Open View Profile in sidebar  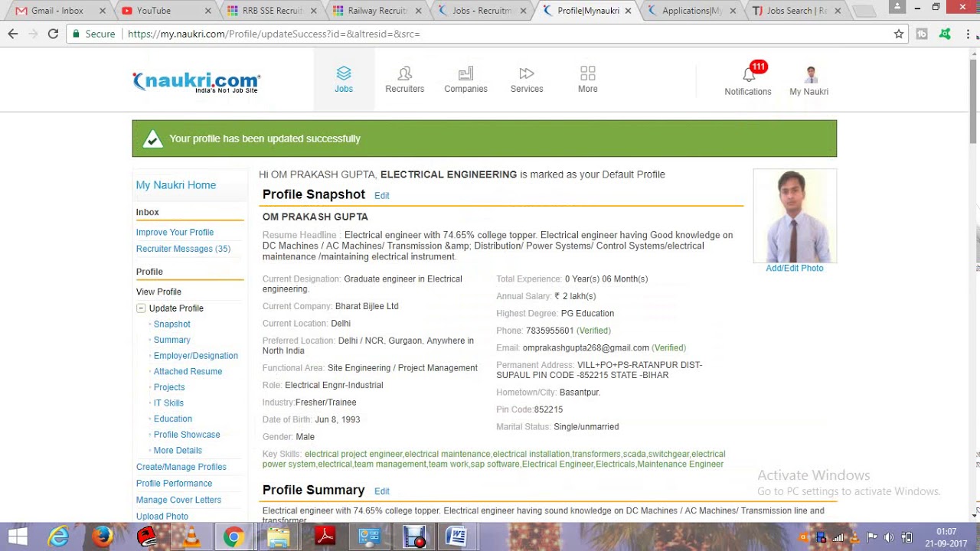tap(158, 292)
